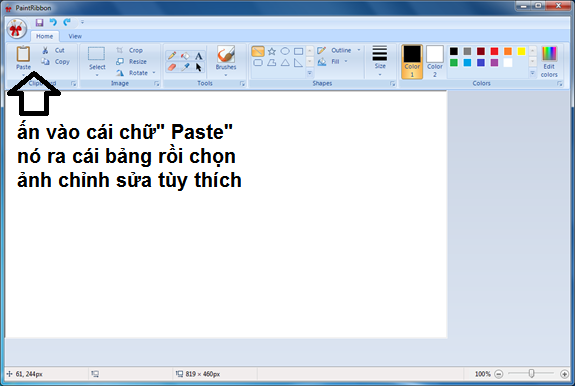
Task: Undo the last action
Action: [x=53, y=22]
